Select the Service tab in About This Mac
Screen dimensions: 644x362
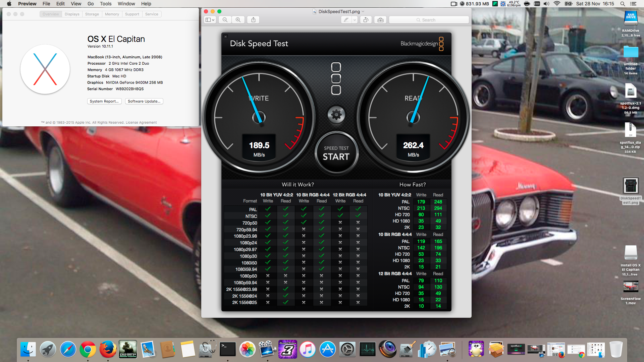[x=152, y=14]
